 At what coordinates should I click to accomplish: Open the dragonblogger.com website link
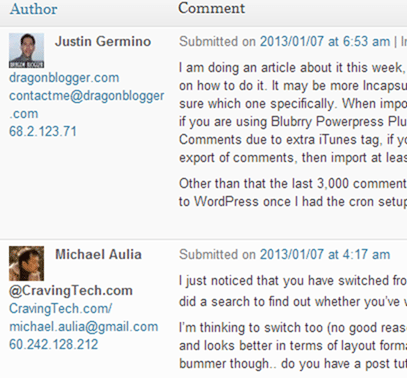click(x=64, y=78)
